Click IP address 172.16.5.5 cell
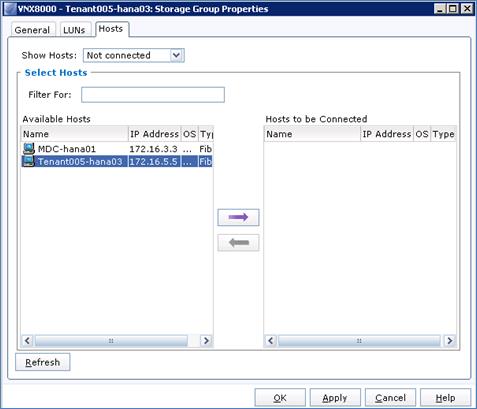477x409 pixels. [x=154, y=162]
